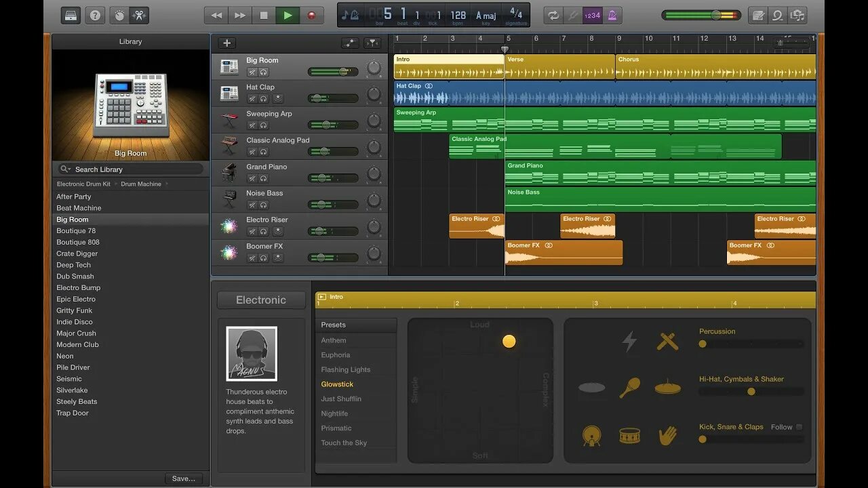Enable input monitoring on Boomer FX track
This screenshot has width=868, height=488.
pos(277,258)
